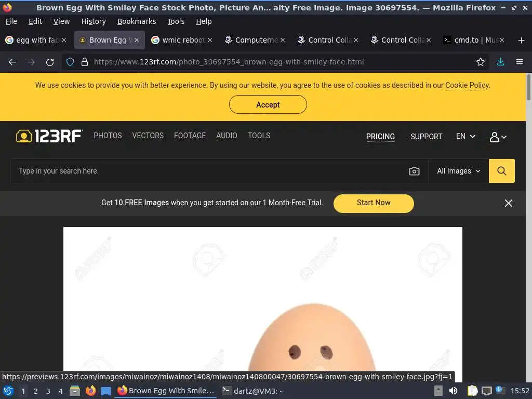This screenshot has width=532, height=399.
Task: Launch Firefox from the taskbar launcher
Action: coord(90,391)
